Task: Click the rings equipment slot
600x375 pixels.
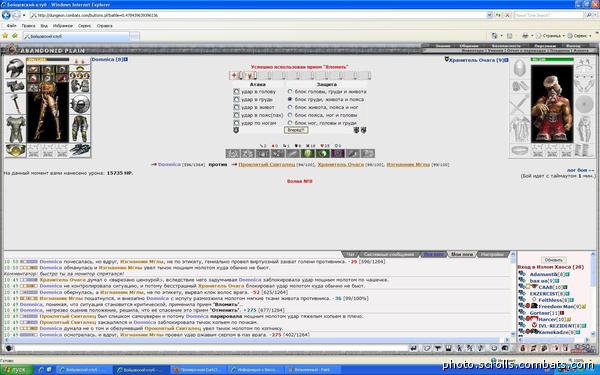Action: [80, 75]
